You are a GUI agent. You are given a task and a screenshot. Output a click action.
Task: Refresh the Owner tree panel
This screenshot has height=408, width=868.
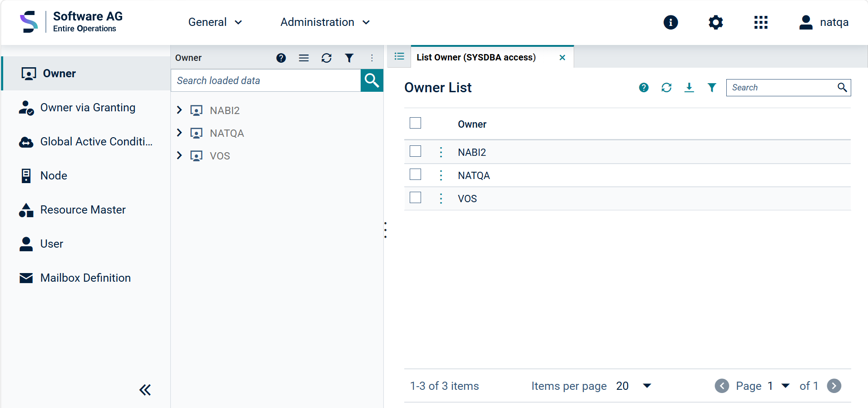327,58
